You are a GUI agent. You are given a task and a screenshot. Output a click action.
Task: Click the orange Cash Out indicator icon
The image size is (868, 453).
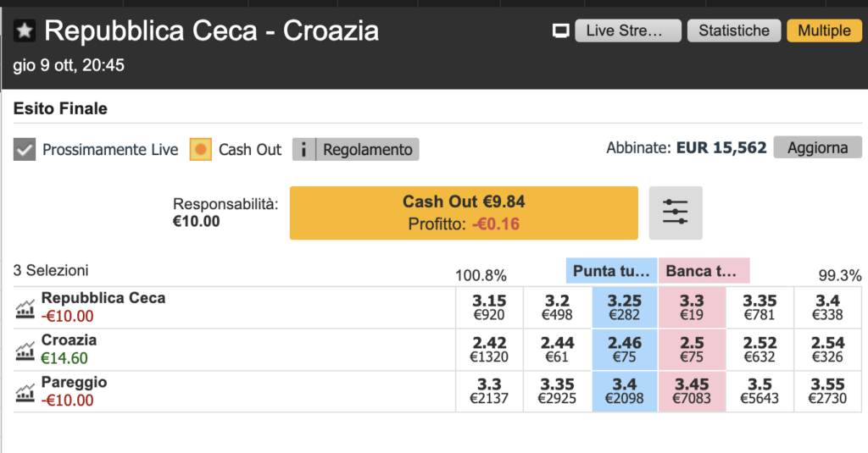pos(200,150)
